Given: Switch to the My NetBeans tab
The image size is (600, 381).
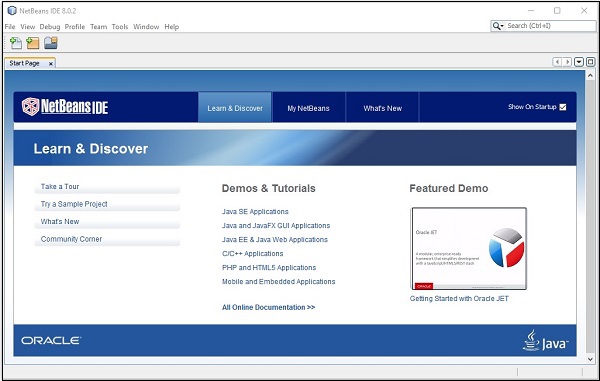Looking at the screenshot, I should point(308,107).
